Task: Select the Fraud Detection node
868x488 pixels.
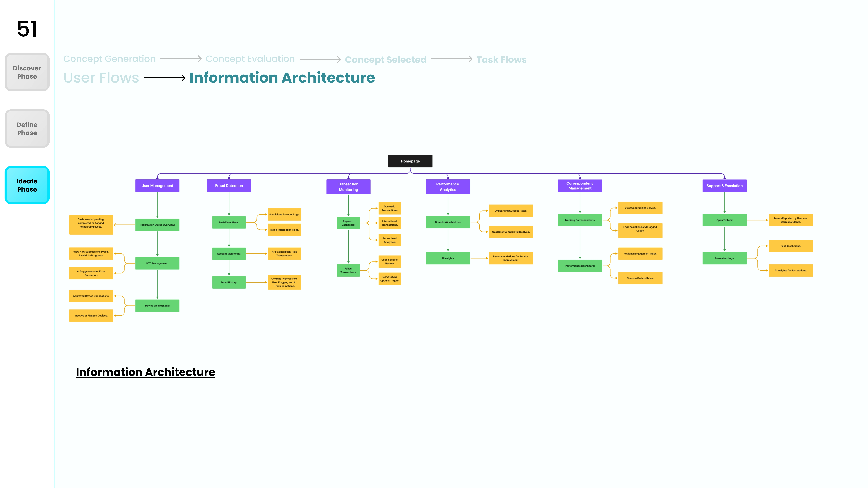Action: pyautogui.click(x=229, y=186)
